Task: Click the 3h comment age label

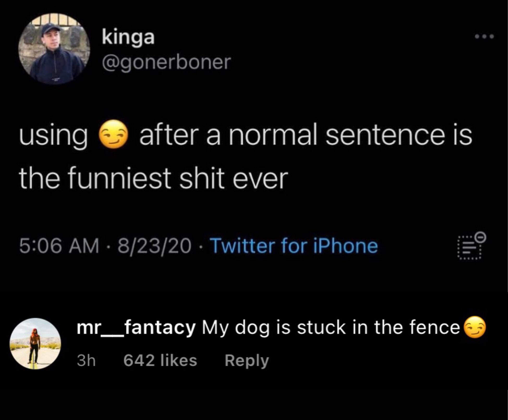Action: [86, 361]
